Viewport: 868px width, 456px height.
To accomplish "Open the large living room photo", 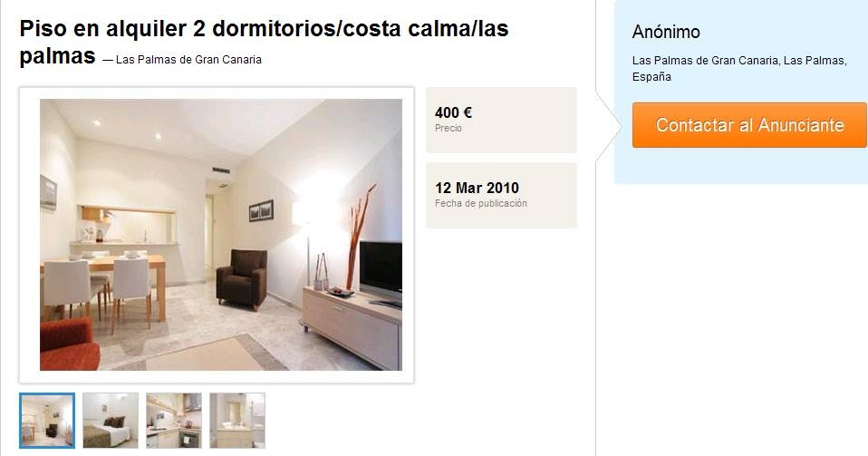I will coord(221,235).
